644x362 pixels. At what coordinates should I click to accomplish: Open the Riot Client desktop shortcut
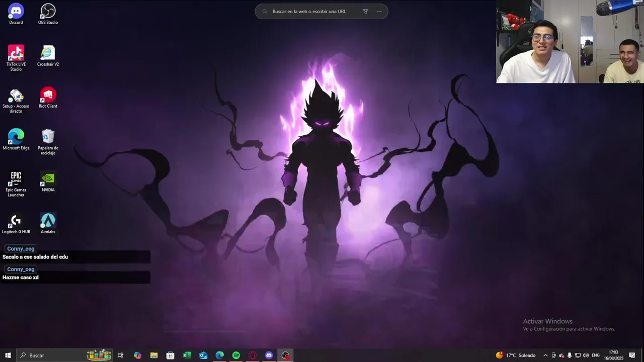coord(48,98)
